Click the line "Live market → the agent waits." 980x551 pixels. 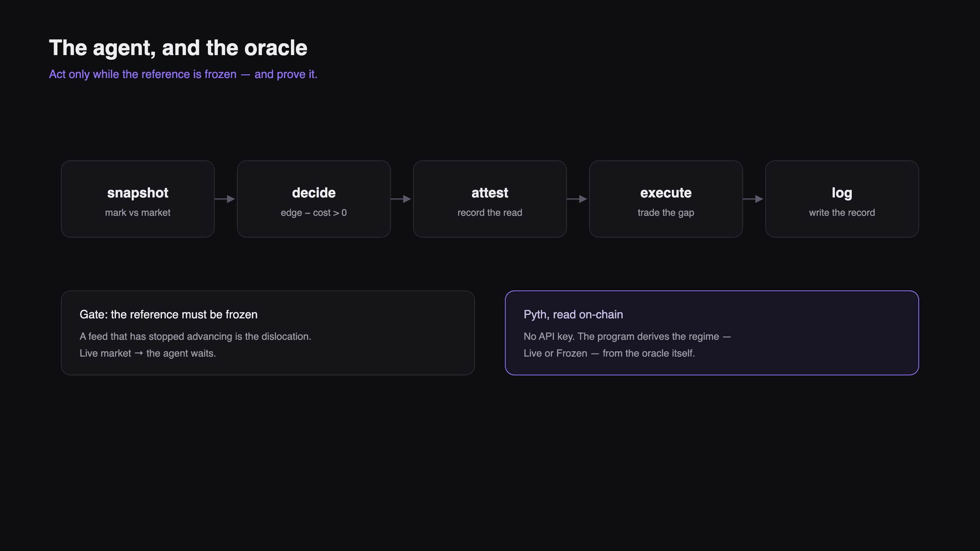tap(148, 353)
